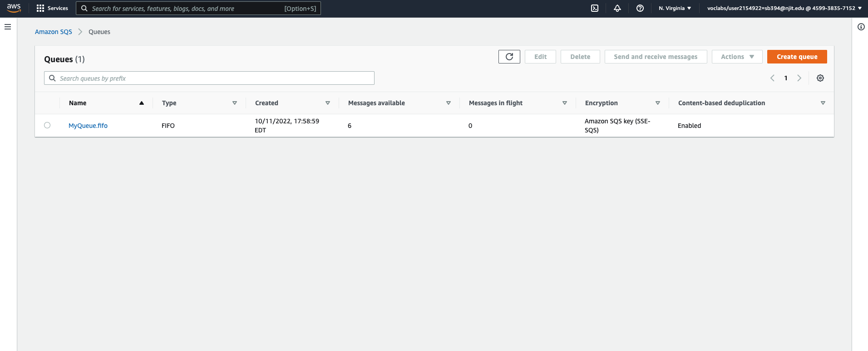Click the Delete button
This screenshot has width=868, height=351.
click(580, 57)
